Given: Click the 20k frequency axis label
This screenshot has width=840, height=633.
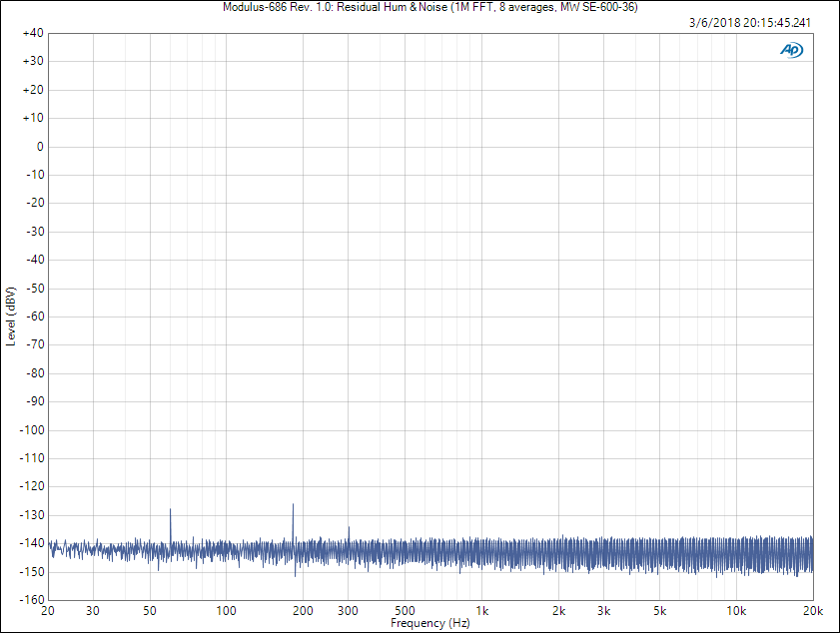Looking at the screenshot, I should click(x=813, y=611).
